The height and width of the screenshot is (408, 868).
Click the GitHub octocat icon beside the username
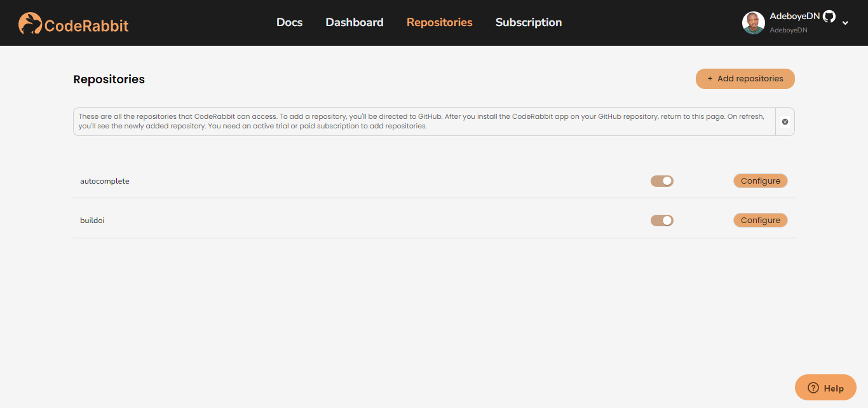[x=829, y=17]
